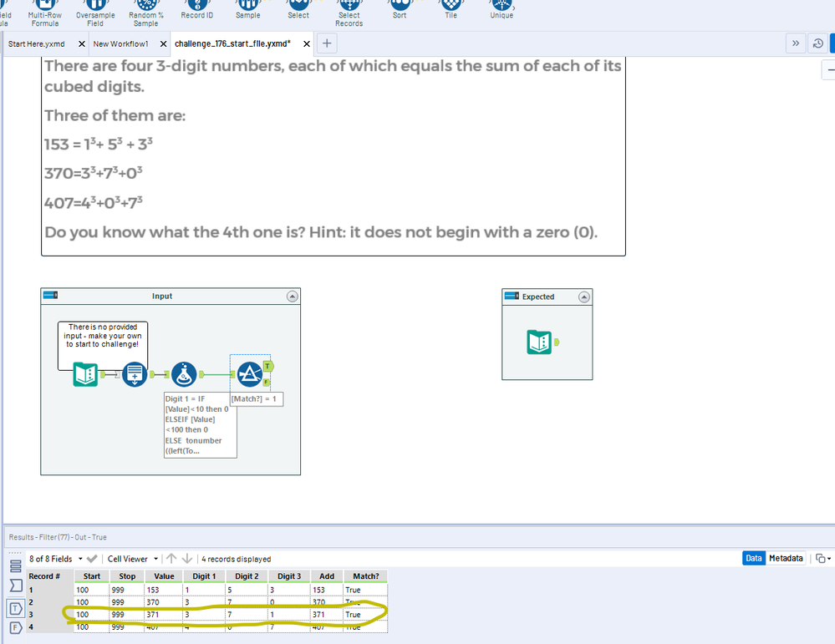Switch results view to Data
The width and height of the screenshot is (835, 644).
(x=754, y=558)
